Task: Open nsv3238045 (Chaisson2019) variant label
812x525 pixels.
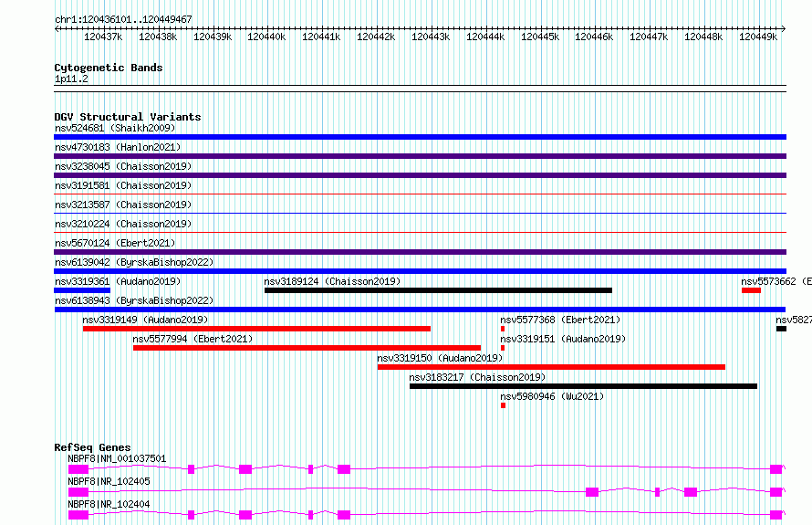Action: 123,166
